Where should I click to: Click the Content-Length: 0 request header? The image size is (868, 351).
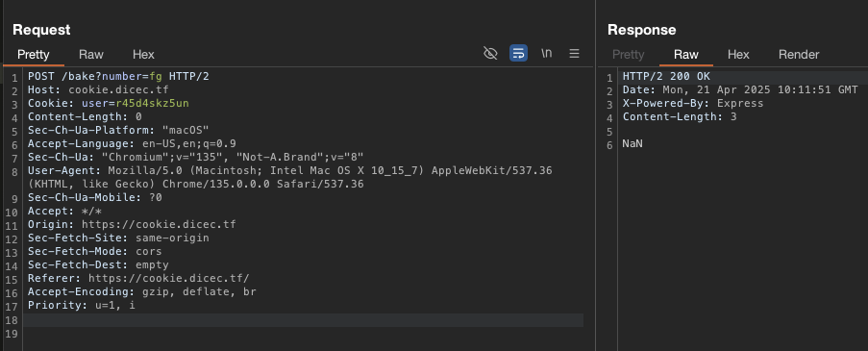[x=85, y=116]
